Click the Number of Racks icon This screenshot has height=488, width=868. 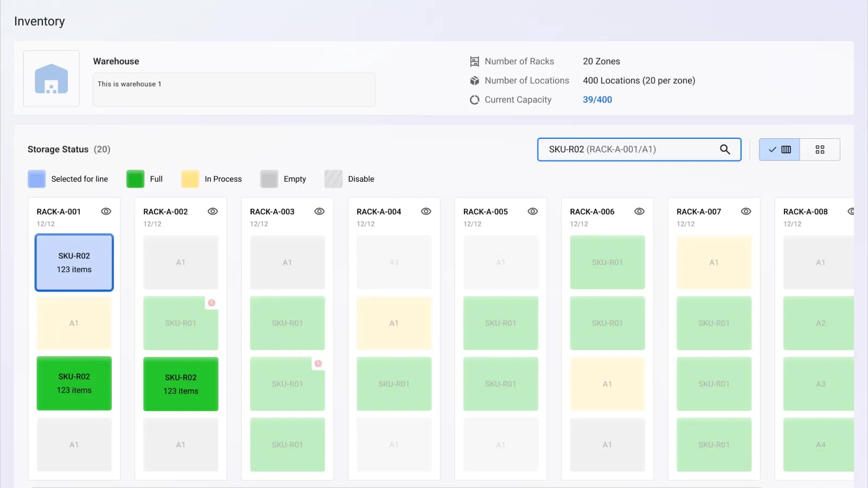[x=475, y=61]
